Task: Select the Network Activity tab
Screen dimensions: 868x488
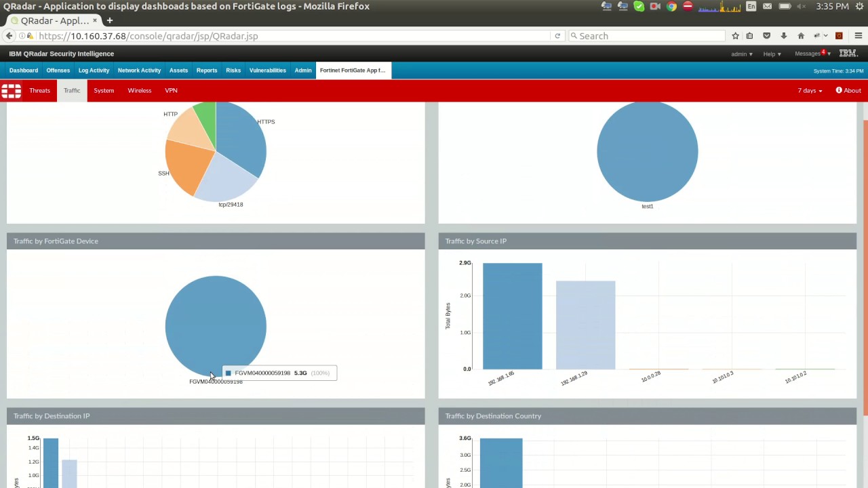Action: [x=139, y=70]
